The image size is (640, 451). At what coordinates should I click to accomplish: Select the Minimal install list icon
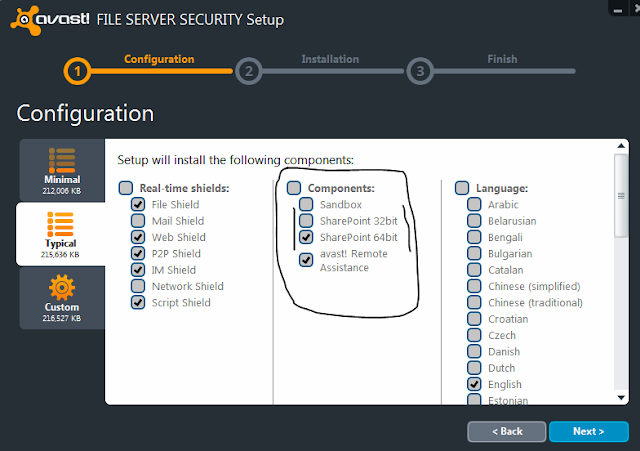pos(62,160)
